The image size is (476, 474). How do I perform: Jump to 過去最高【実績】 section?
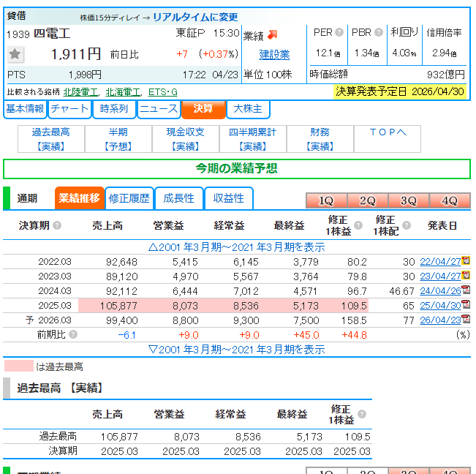pos(51,139)
